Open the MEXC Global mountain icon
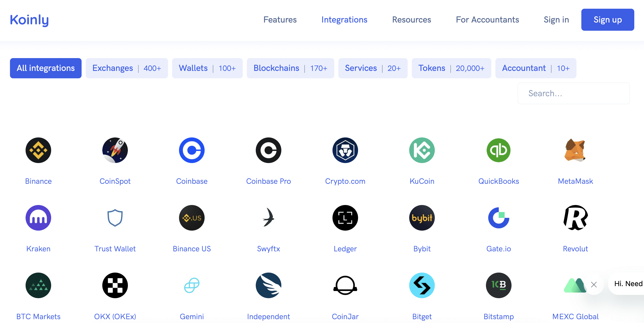Image resolution: width=644 pixels, height=323 pixels. (575, 285)
